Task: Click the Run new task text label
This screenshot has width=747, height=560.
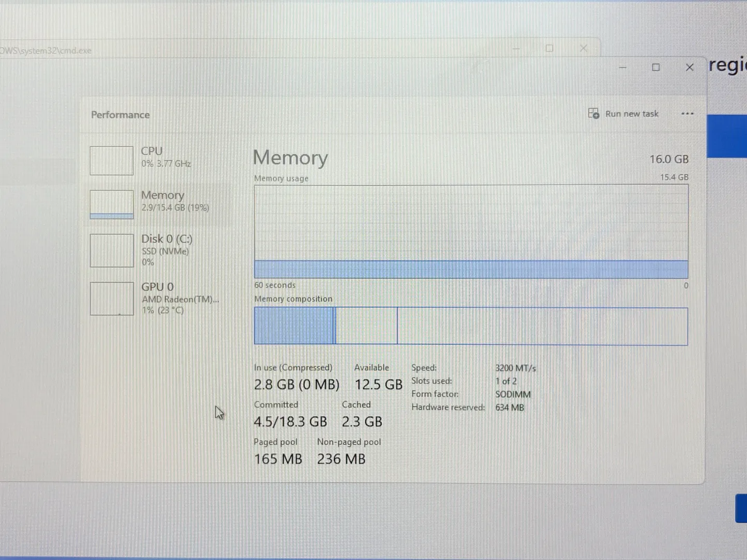Action: (631, 114)
